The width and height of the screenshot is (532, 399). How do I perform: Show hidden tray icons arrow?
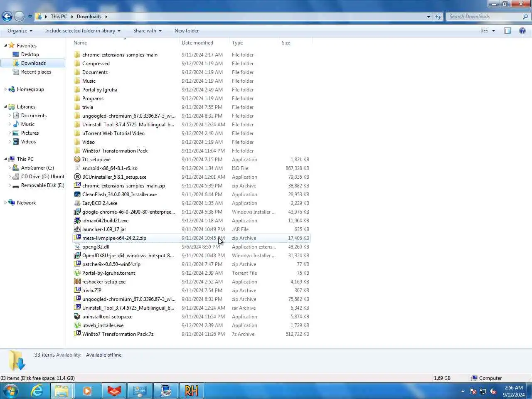coord(463,391)
